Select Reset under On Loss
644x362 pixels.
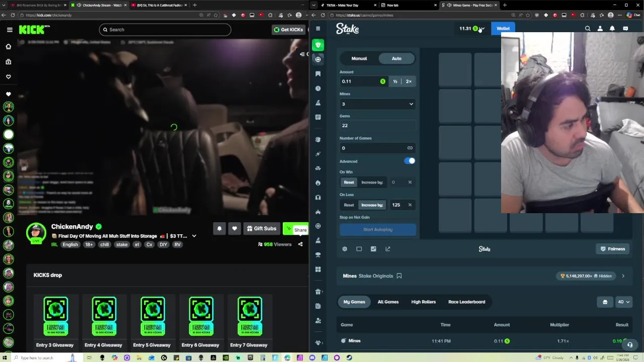pos(349,205)
